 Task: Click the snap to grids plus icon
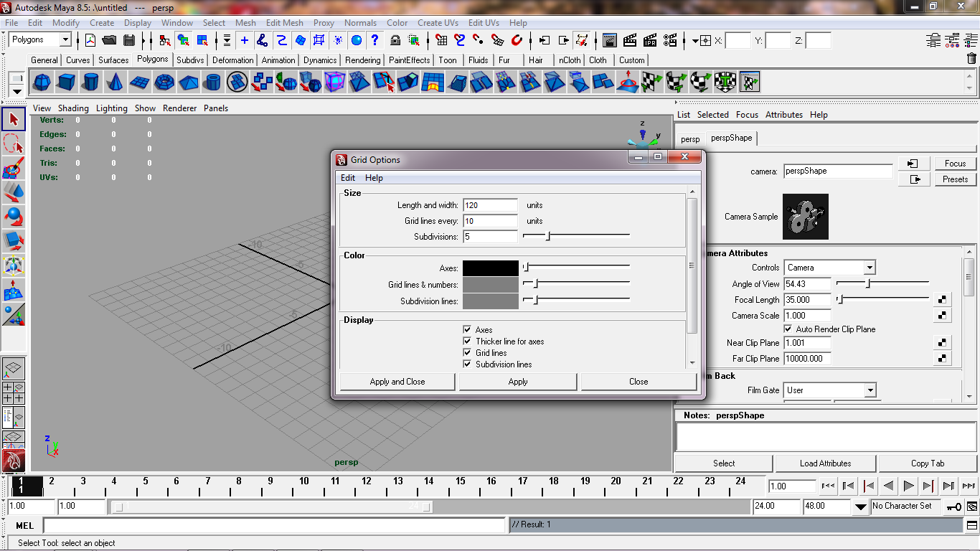point(245,40)
